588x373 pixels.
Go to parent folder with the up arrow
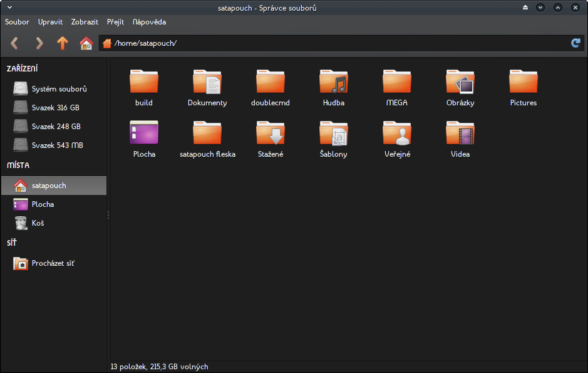[63, 43]
